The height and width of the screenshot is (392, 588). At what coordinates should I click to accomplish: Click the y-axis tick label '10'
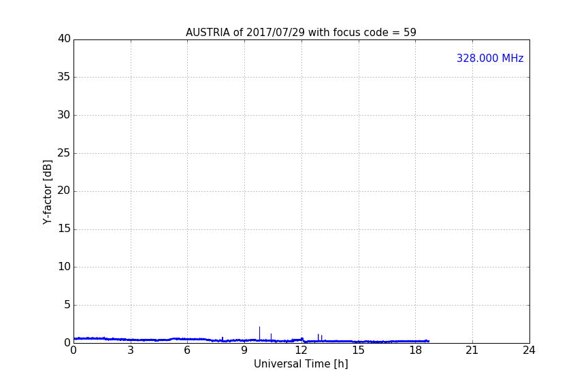(x=64, y=267)
